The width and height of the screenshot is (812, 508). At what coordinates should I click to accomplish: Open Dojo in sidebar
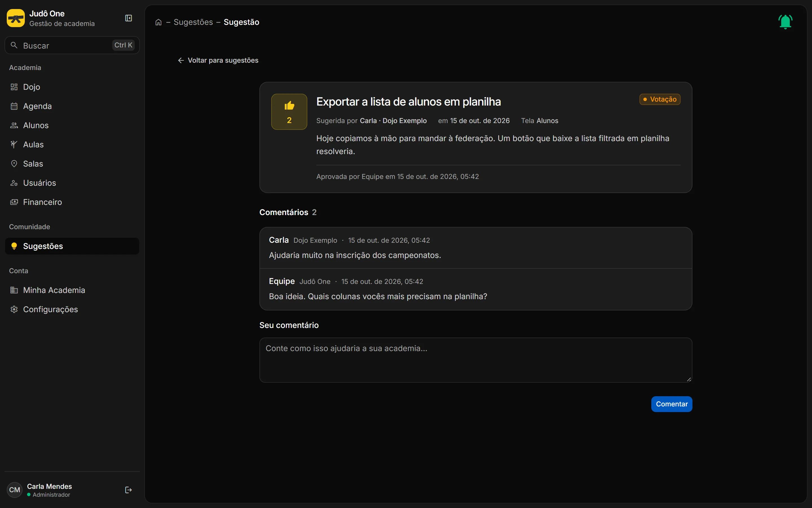pyautogui.click(x=72, y=87)
